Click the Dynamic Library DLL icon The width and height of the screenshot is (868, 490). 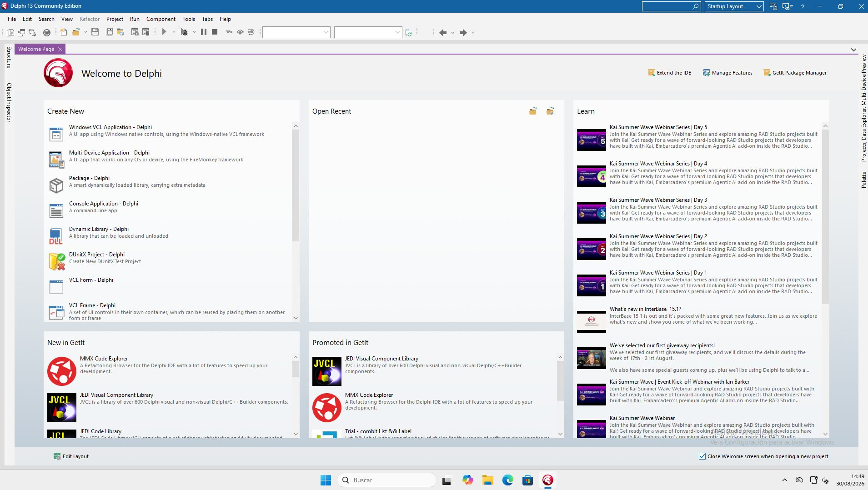(56, 236)
